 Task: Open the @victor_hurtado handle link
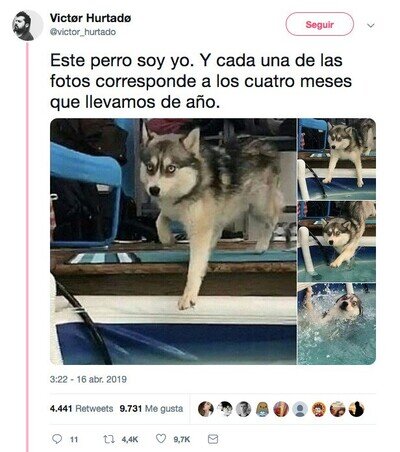pyautogui.click(x=83, y=32)
